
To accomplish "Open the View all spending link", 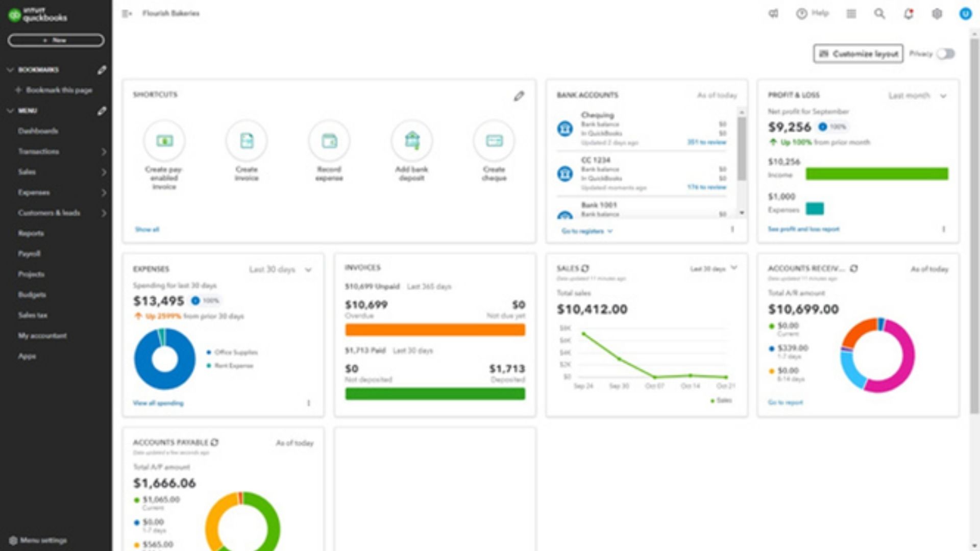I will point(158,403).
